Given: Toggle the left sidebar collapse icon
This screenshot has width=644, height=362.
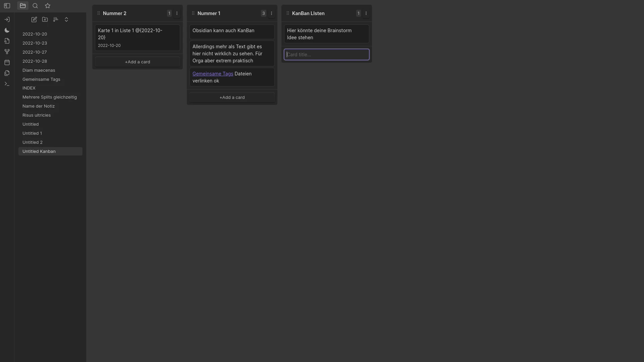Looking at the screenshot, I should click(x=7, y=6).
